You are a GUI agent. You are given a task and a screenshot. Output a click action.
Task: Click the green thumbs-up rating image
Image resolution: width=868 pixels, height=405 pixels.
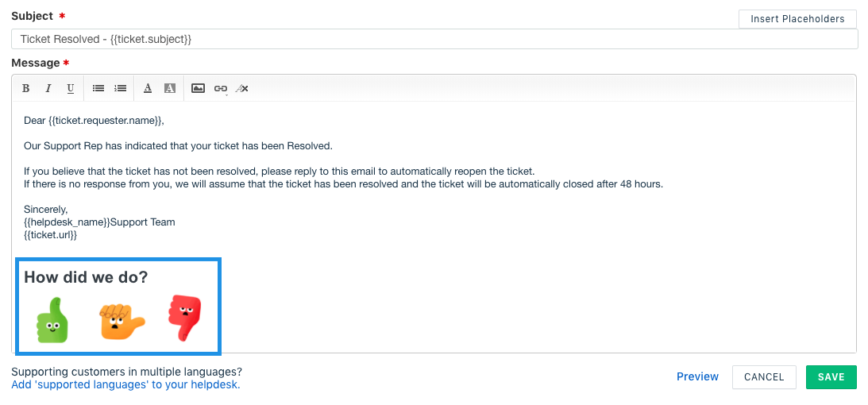52,320
